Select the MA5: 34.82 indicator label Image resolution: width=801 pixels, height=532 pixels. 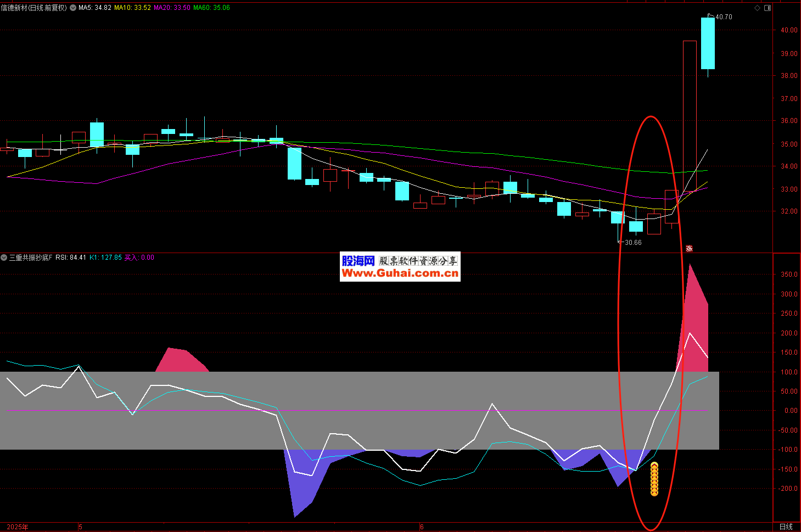[x=95, y=8]
